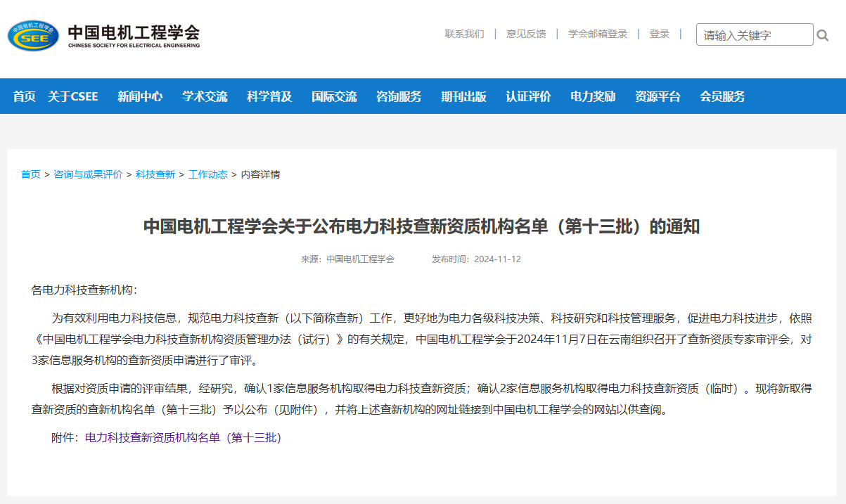
Task: Open 科学普及 menu item
Action: click(269, 96)
